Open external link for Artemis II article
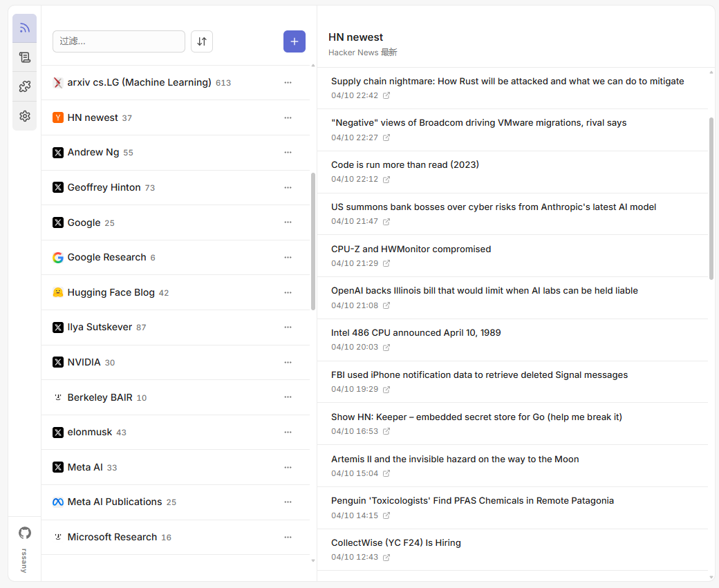The height and width of the screenshot is (588, 719). pos(386,473)
